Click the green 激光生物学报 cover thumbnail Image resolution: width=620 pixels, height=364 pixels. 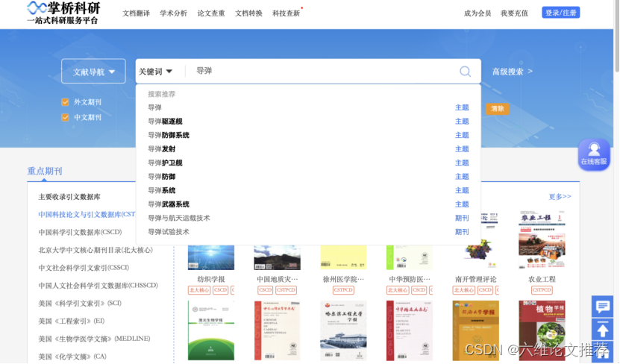pyautogui.click(x=210, y=330)
